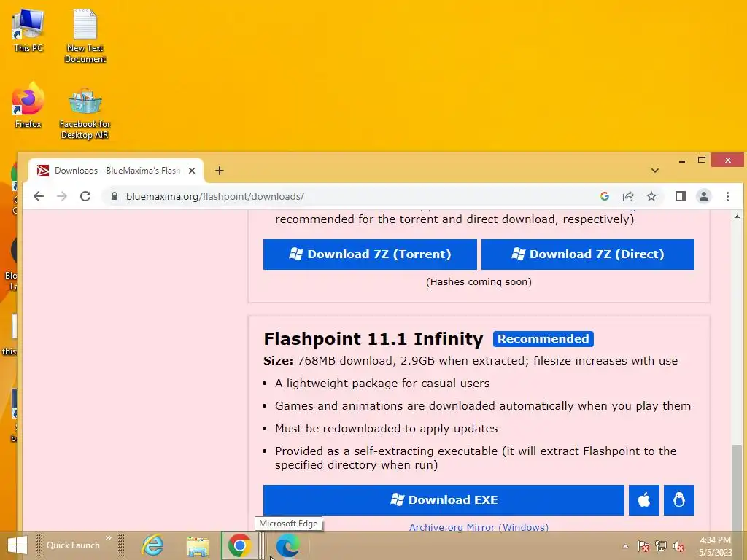Minimize the Chrome window
747x560 pixels.
(682, 160)
